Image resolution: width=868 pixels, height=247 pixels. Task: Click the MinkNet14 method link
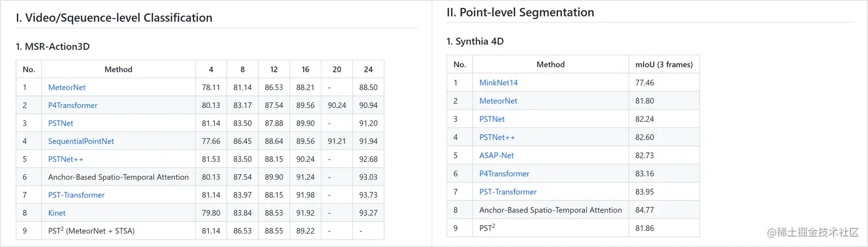(x=498, y=83)
